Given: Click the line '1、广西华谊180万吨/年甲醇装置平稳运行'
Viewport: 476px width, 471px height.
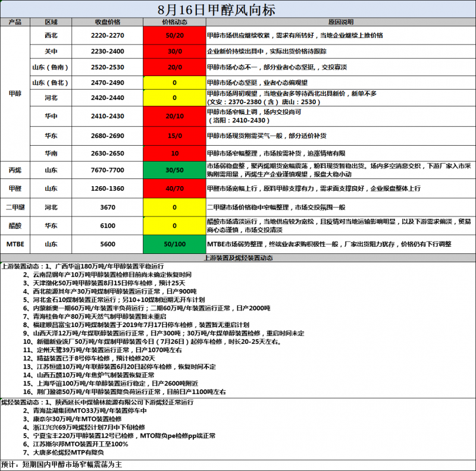Looking at the screenshot, I should click(105, 266).
